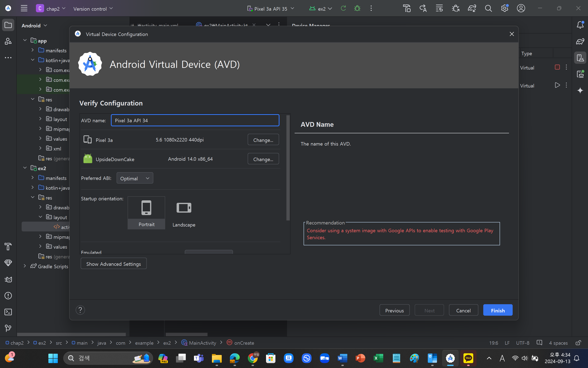Click UTF-8 encoding in status bar

pyautogui.click(x=523, y=343)
